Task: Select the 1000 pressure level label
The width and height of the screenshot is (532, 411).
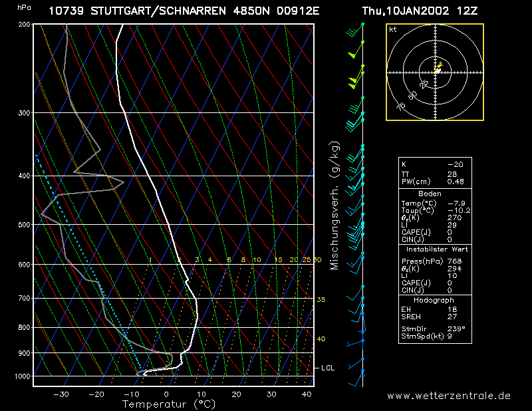Action: 23,376
